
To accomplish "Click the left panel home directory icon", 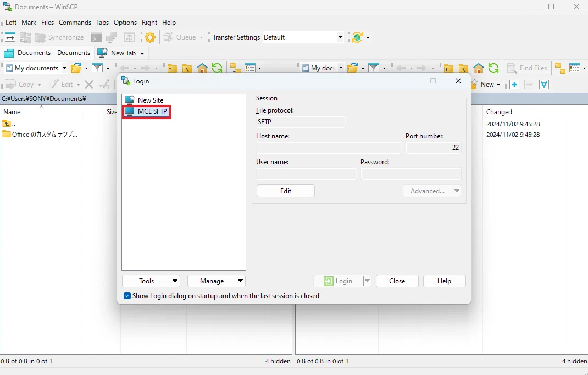I will click(x=202, y=68).
